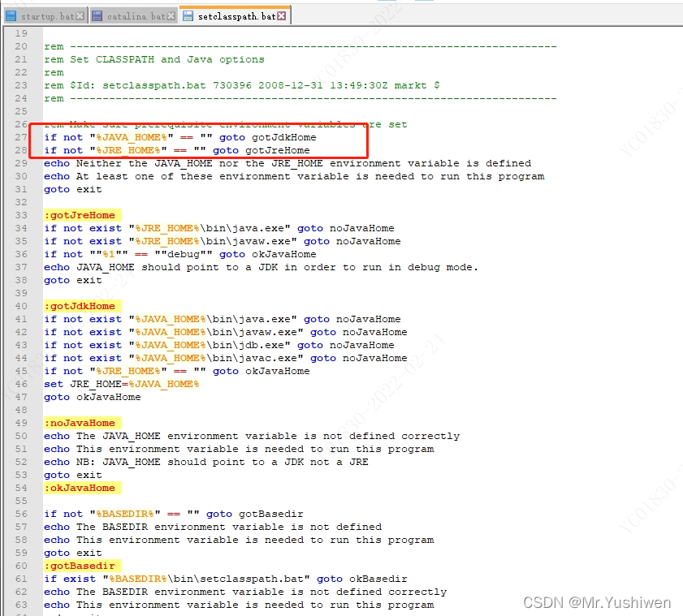Click 'echo Neither the JAVA_HOME nor the JRE_HOME' line
Viewport: 683px width, 616px height.
coord(287,163)
